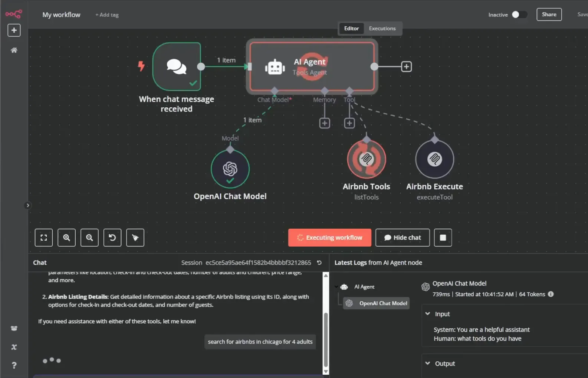Screen dimensions: 588x378
Task: Reset the chat session
Action: 319,263
